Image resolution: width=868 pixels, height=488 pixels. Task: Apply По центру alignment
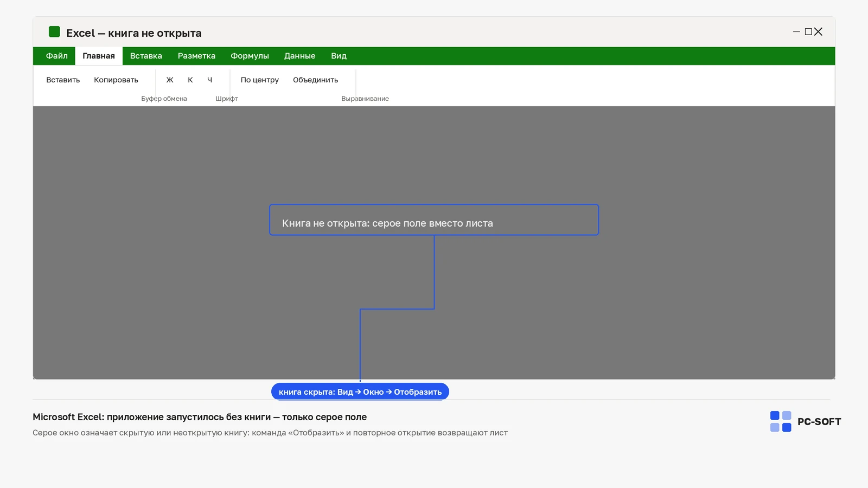pyautogui.click(x=260, y=80)
